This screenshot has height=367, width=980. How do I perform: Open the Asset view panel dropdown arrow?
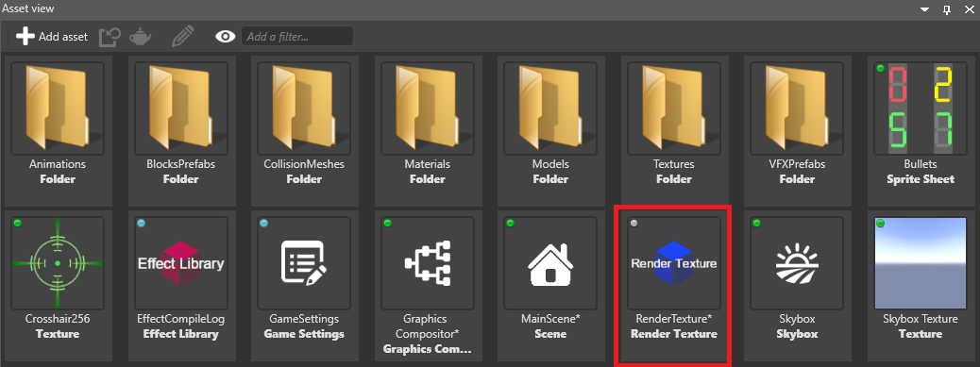[x=924, y=9]
